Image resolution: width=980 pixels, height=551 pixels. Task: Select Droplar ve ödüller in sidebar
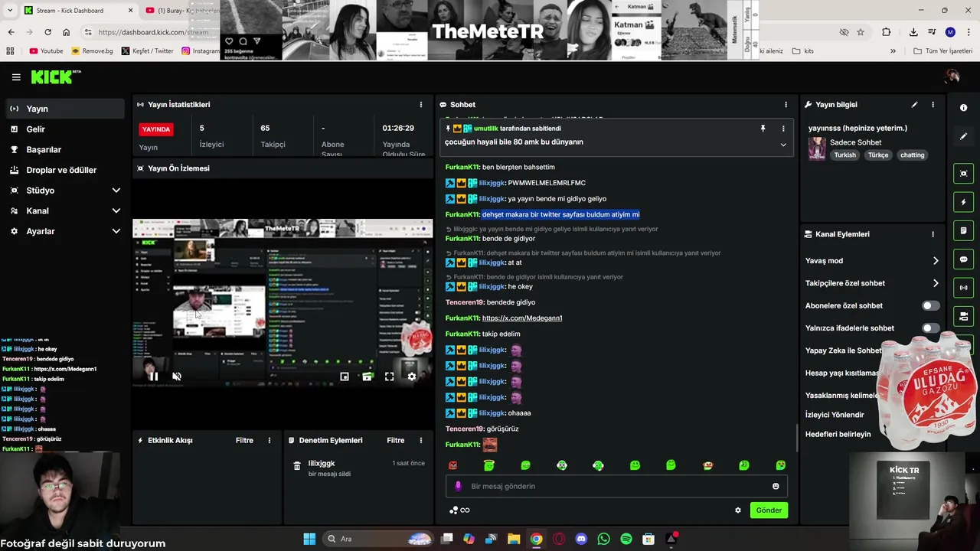62,170
